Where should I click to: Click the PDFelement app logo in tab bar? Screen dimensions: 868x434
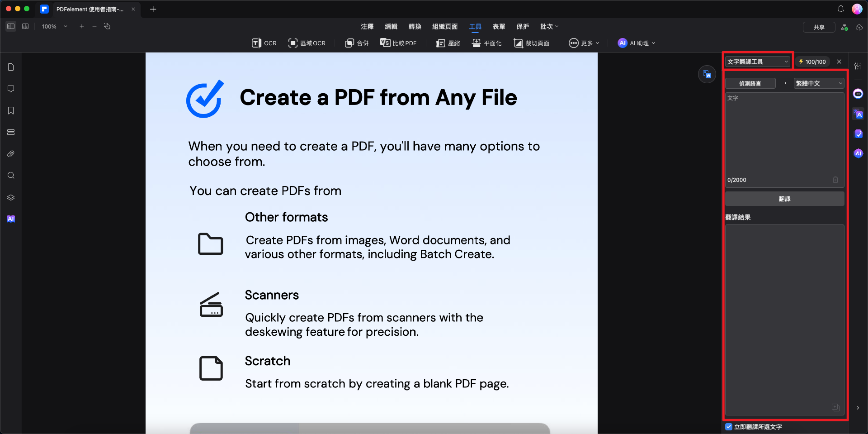click(44, 9)
